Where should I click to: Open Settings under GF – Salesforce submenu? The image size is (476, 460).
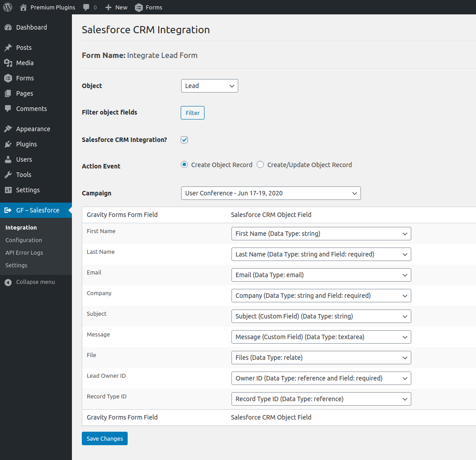16,265
